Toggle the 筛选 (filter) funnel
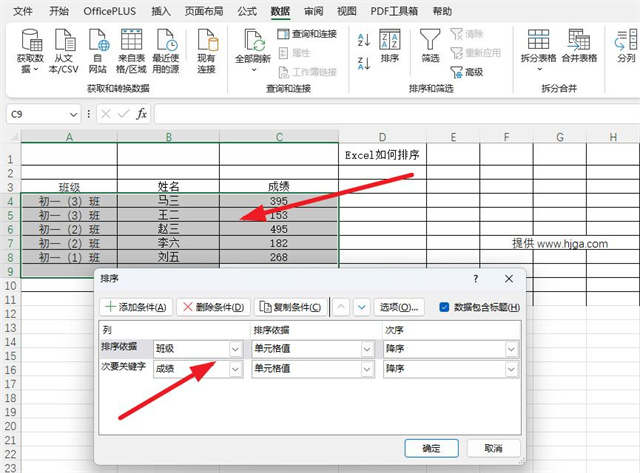640x473 pixels. click(430, 46)
